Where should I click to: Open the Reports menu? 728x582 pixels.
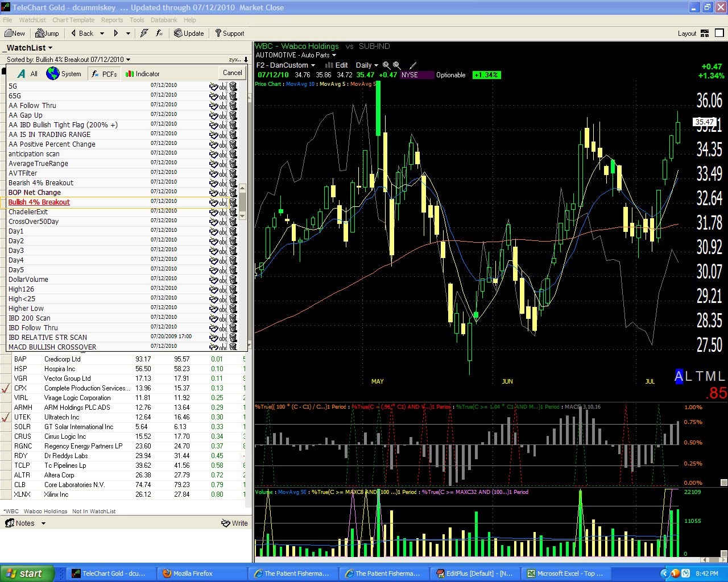pyautogui.click(x=112, y=20)
